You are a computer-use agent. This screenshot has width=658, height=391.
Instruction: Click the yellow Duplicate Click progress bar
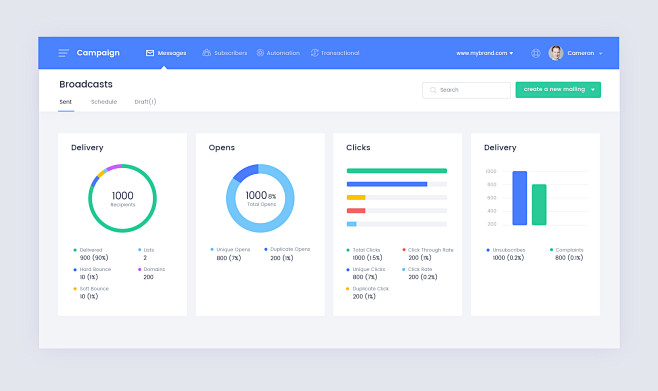[x=356, y=198]
